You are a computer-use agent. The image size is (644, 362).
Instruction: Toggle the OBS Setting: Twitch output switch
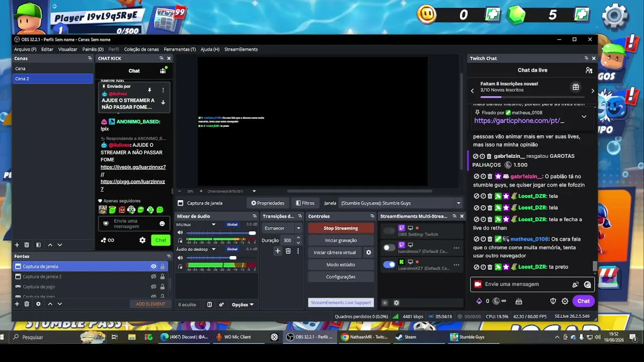click(x=389, y=231)
